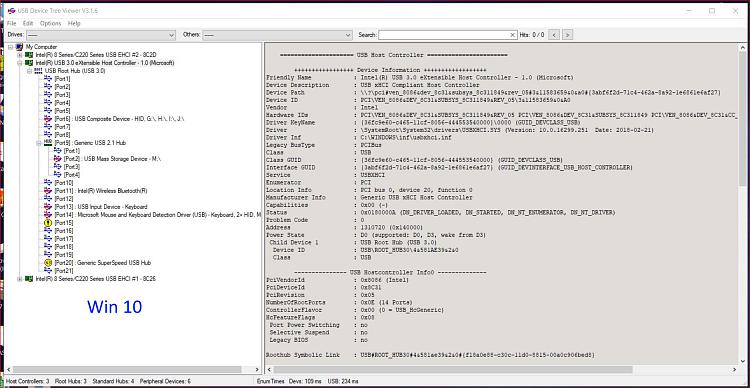Collapse the USB 3.0 eXtensible Host Controller node
The image size is (750, 388).
tap(20, 63)
